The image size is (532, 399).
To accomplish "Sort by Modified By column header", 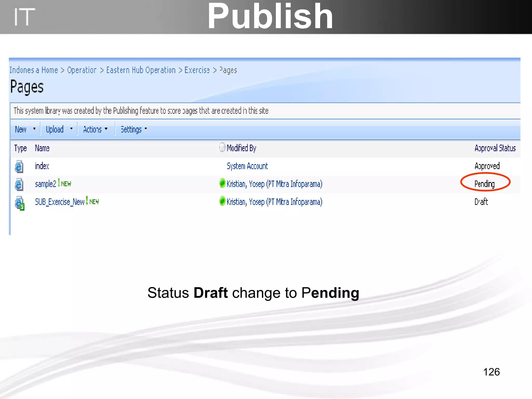I will click(241, 148).
